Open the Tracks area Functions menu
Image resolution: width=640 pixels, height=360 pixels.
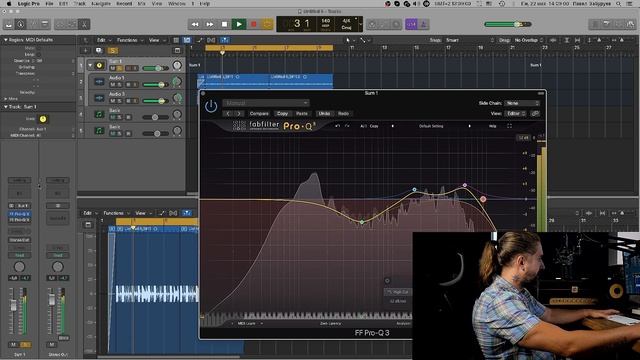[130, 40]
